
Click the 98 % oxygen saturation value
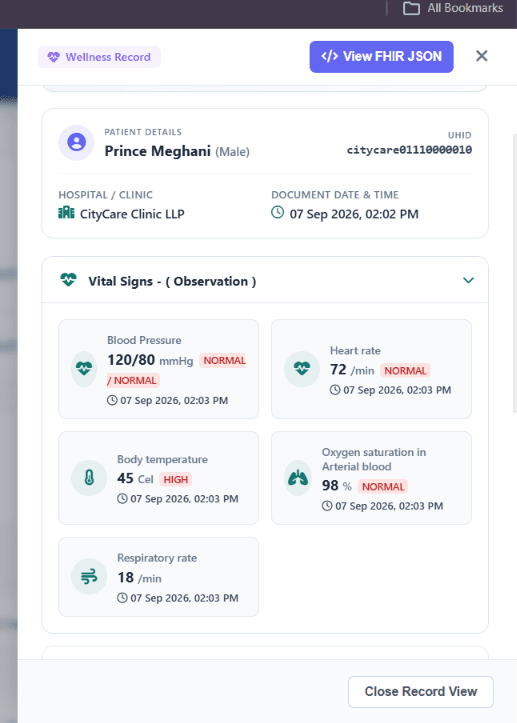point(337,486)
